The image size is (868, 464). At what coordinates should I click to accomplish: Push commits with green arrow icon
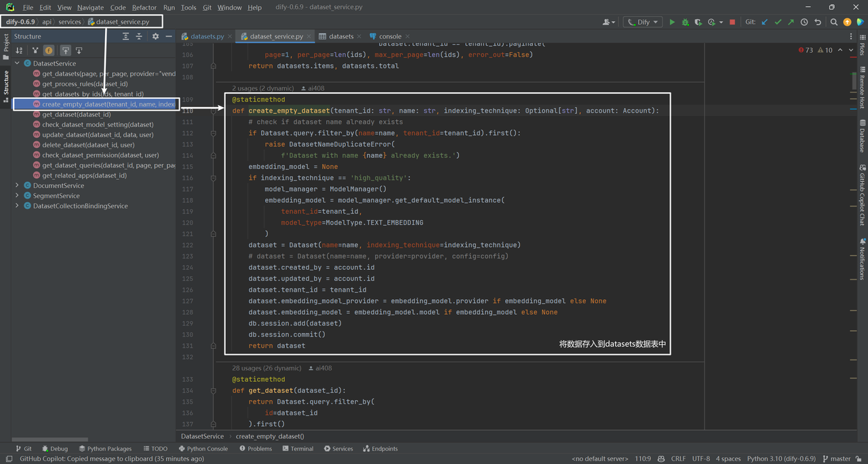click(x=791, y=22)
